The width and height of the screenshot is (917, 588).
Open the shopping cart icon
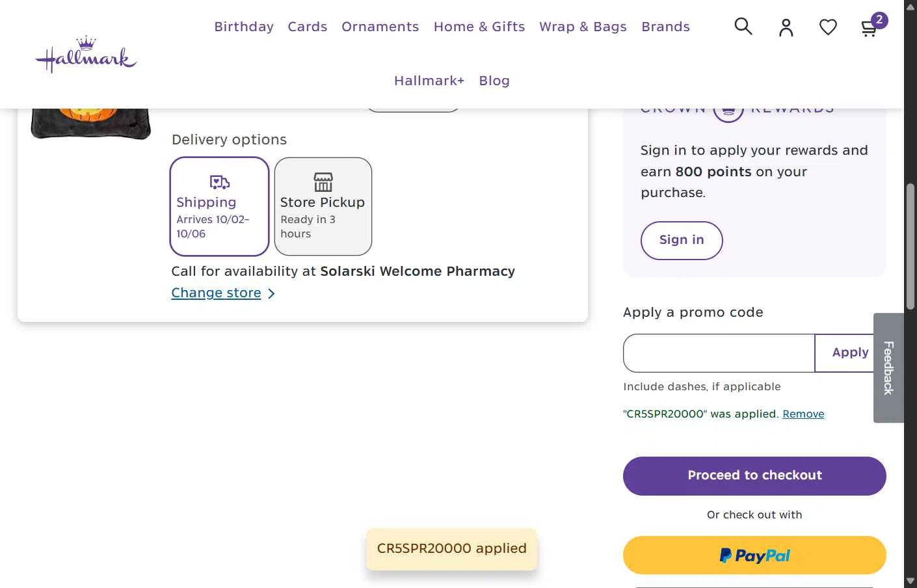[869, 28]
